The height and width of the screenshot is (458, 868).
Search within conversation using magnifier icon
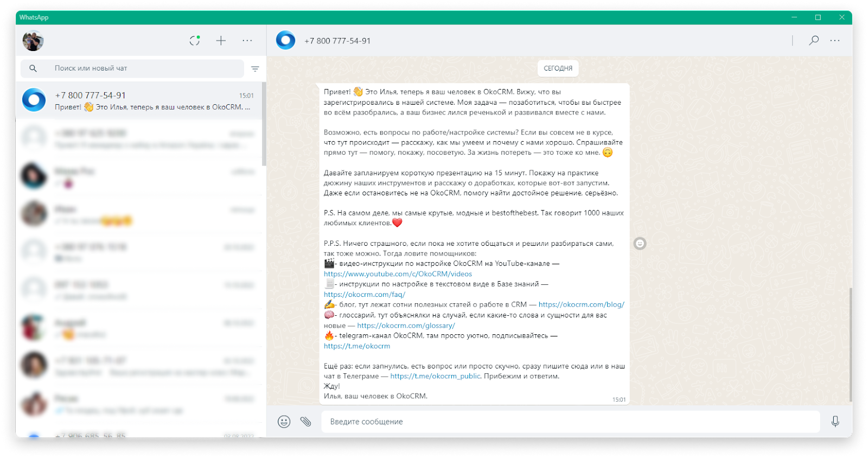coord(814,41)
